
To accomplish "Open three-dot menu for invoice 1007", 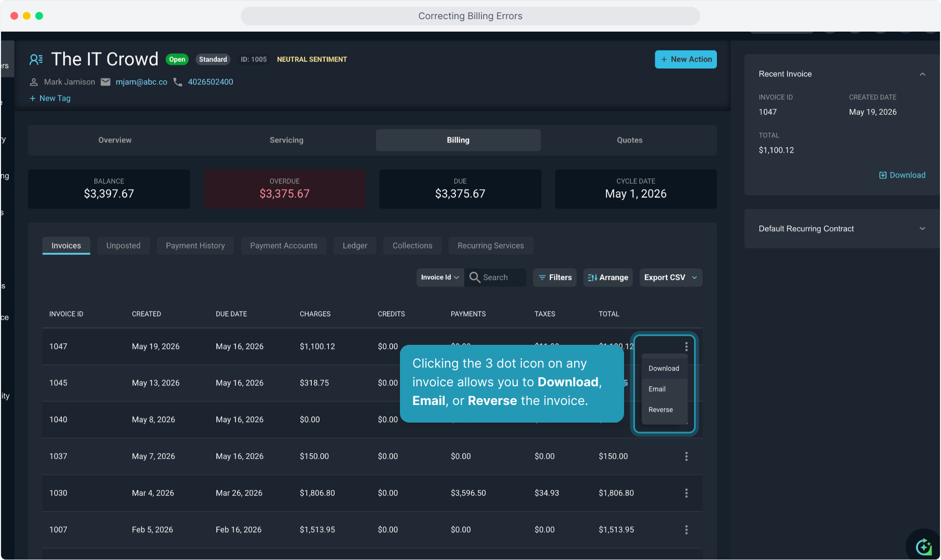I will (686, 530).
